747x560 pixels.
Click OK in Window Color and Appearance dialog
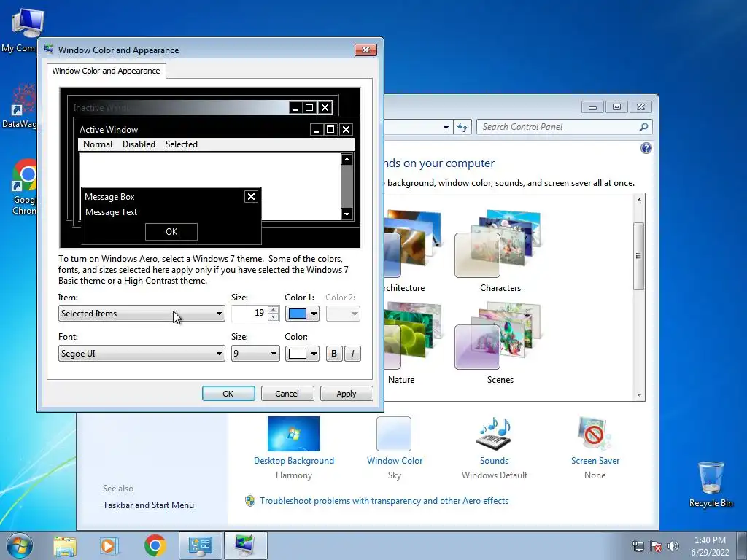pos(228,394)
